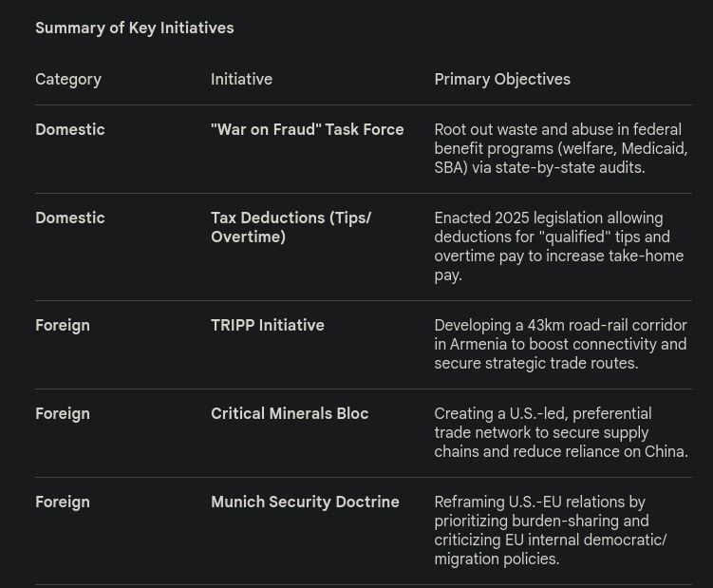Viewport: 713px width, 588px height.
Task: Click the Enacted 2025 legislation objective text
Action: click(x=559, y=247)
